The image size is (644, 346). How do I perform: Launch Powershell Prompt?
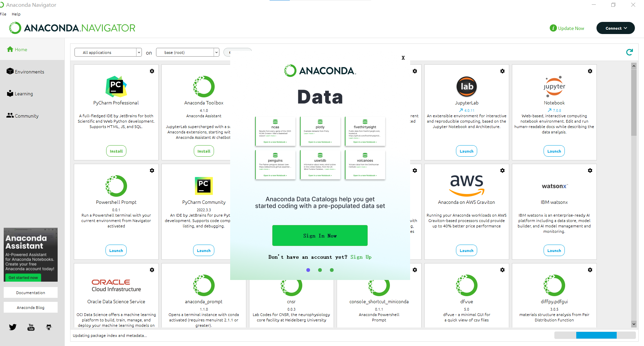(116, 250)
